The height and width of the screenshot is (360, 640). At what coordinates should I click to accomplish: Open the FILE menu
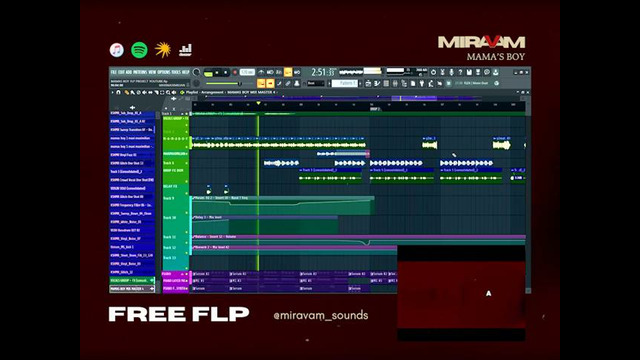pyautogui.click(x=113, y=72)
